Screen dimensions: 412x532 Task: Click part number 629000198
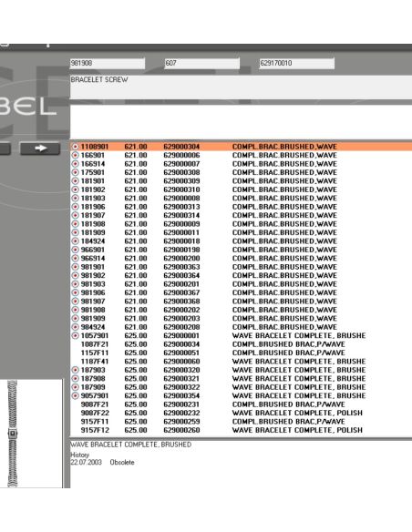pyautogui.click(x=181, y=250)
